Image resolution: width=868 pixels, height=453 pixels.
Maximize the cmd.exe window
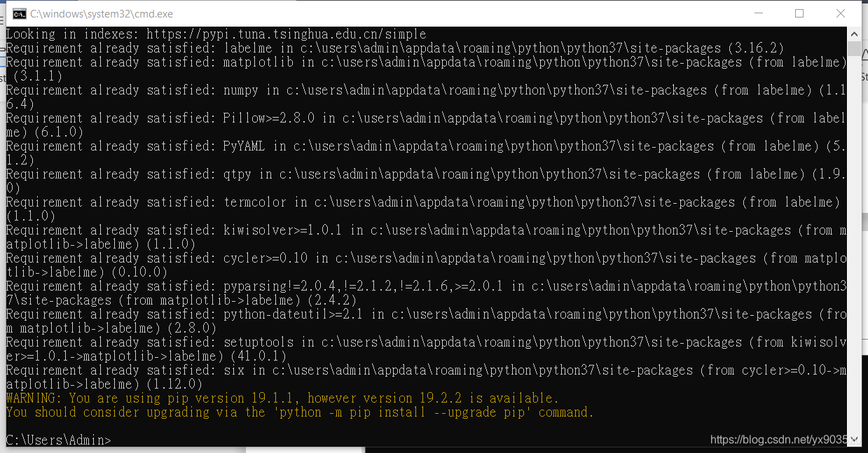pyautogui.click(x=799, y=13)
